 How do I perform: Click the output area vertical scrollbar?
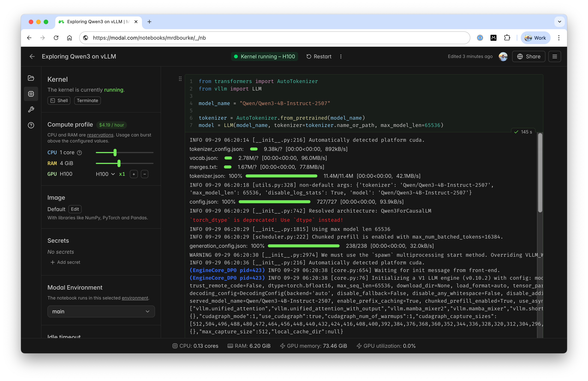click(x=540, y=173)
